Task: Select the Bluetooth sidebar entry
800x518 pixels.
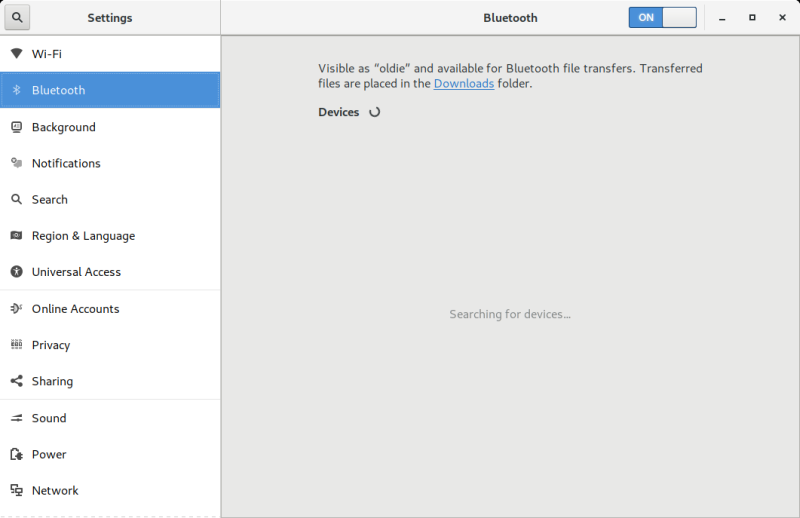Action: [110, 90]
